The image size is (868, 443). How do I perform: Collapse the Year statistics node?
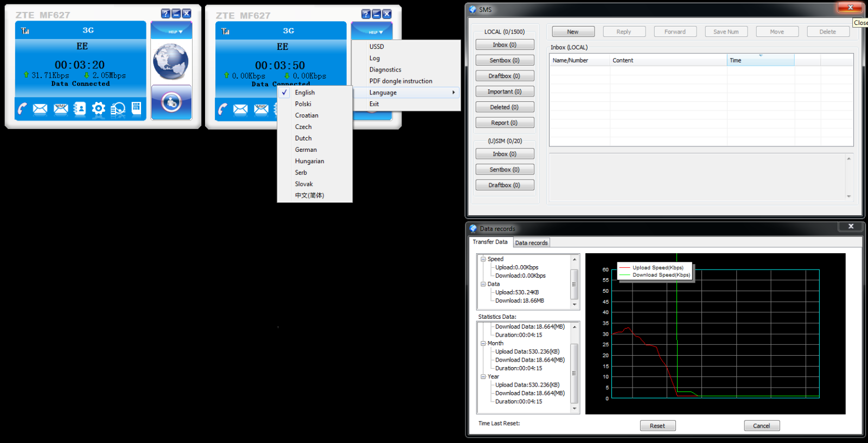coord(483,376)
